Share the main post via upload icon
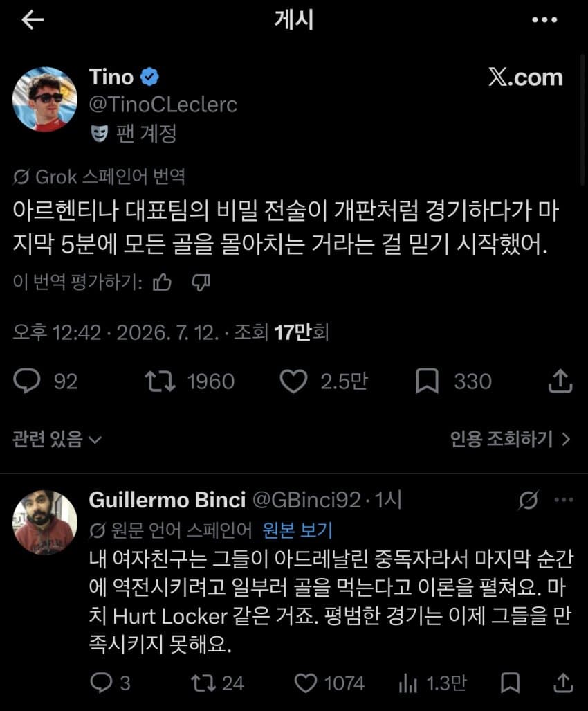Viewport: 588px width, 711px height. coord(560,381)
